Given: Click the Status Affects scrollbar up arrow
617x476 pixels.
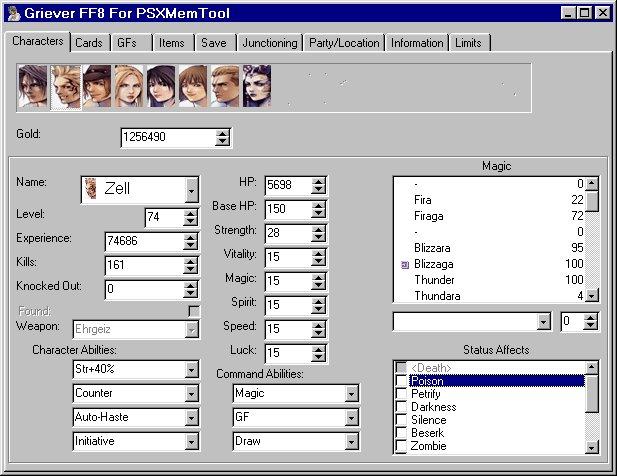Looking at the screenshot, I should 591,368.
